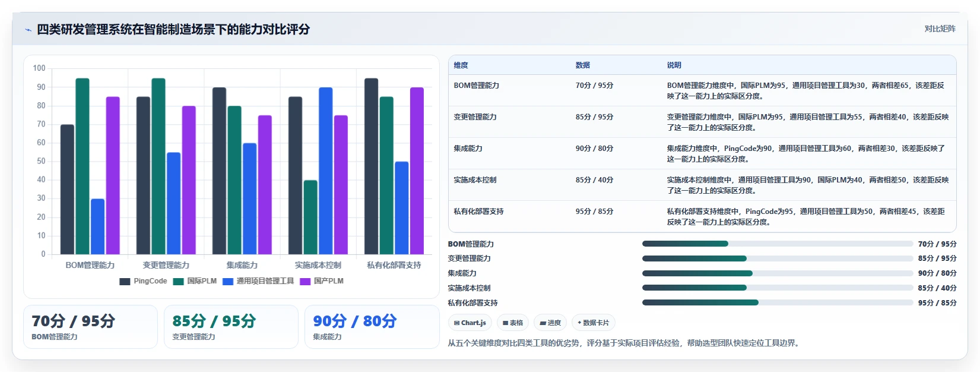The image size is (980, 372).
Task: Open the 85分 / 95分 变更管理能力 stat card
Action: pos(231,327)
